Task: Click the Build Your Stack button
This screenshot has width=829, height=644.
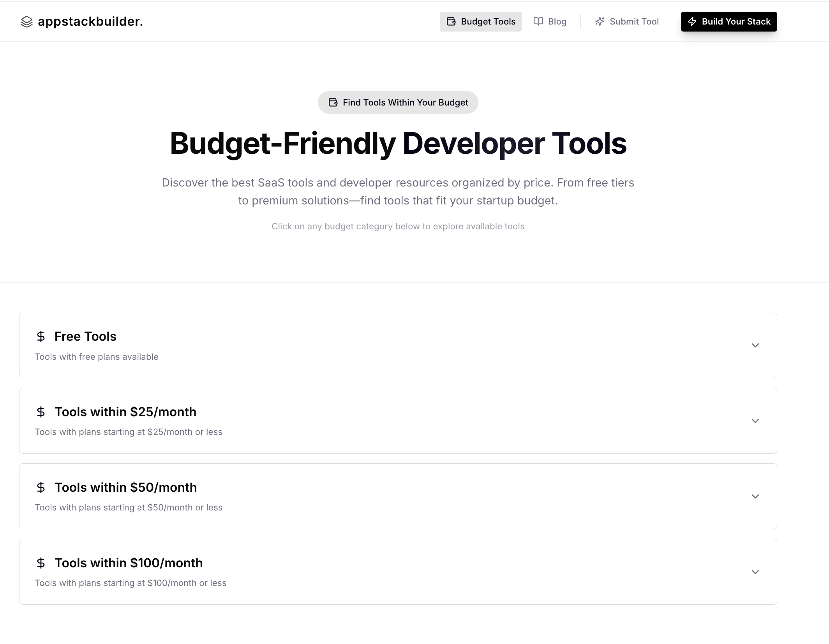Action: tap(729, 22)
